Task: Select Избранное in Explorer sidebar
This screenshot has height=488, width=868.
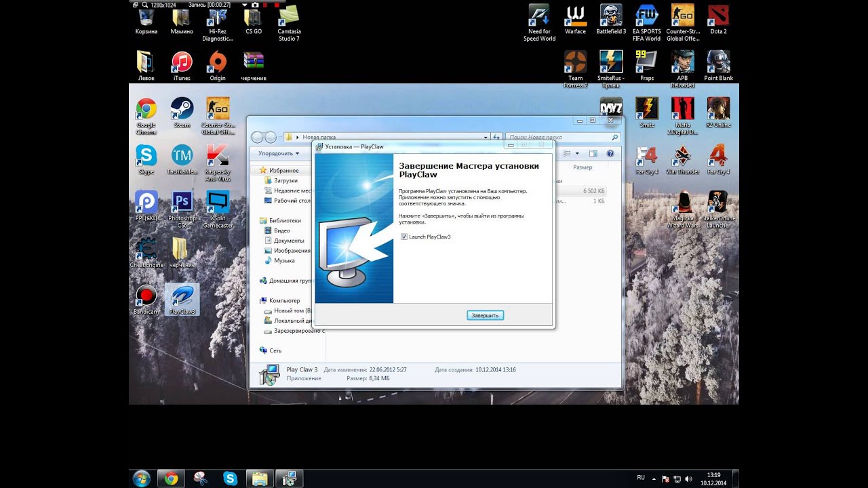Action: pyautogui.click(x=283, y=171)
